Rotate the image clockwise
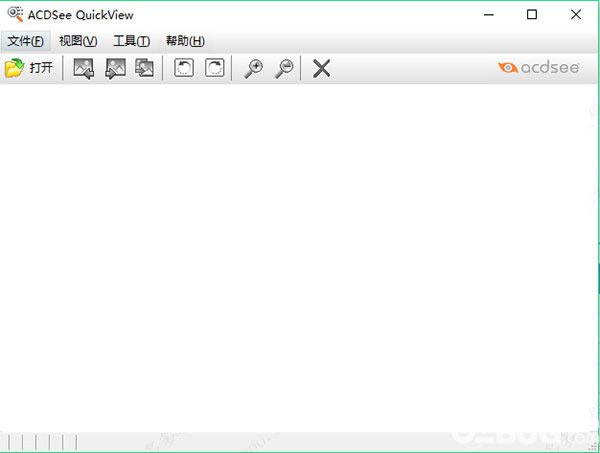 [215, 68]
